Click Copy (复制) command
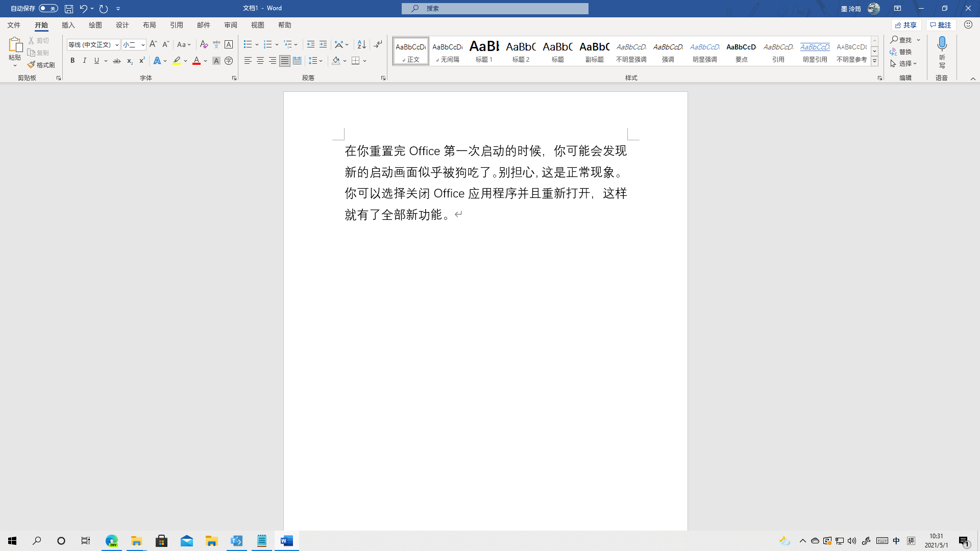 pos(39,53)
